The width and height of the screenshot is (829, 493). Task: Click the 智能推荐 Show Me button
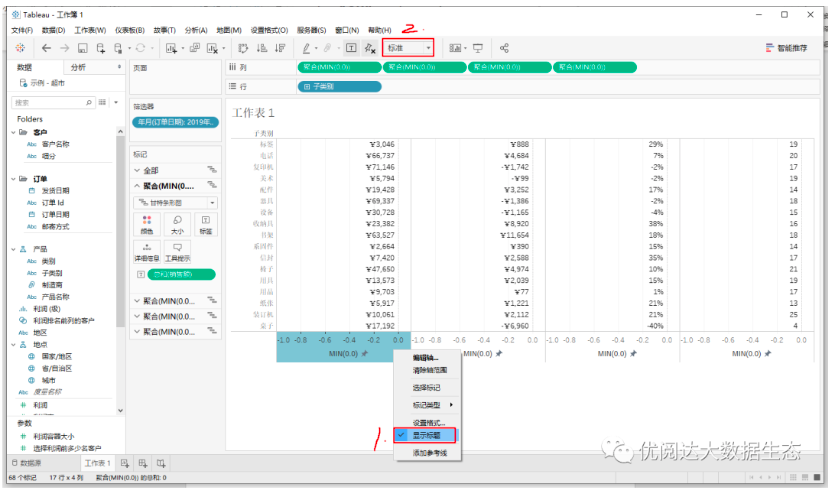pyautogui.click(x=786, y=48)
